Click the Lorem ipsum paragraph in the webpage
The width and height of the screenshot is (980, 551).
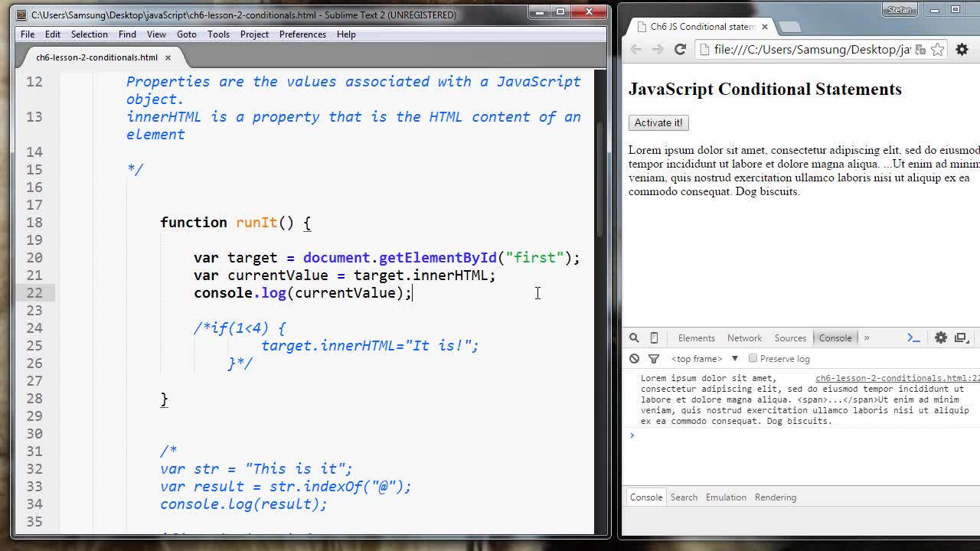804,171
